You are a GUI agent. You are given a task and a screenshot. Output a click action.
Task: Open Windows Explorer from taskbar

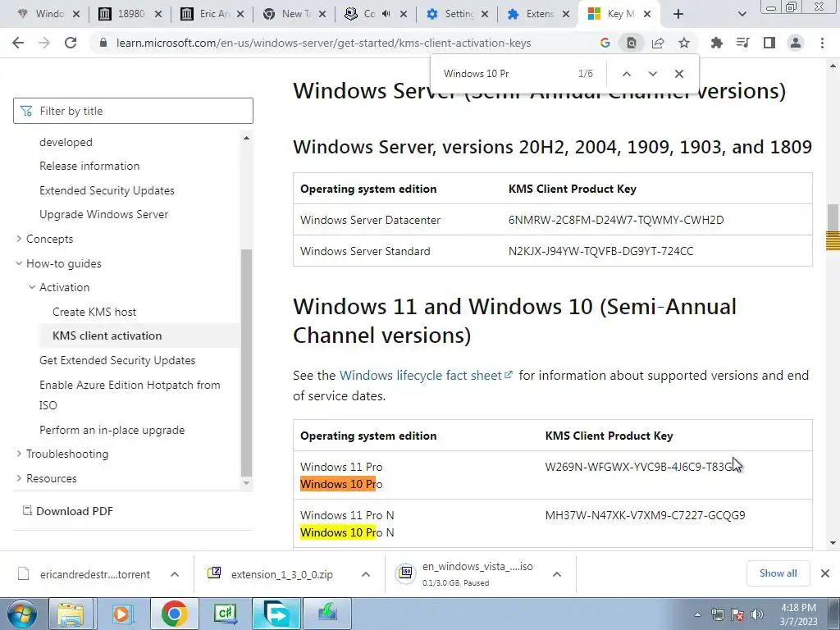pyautogui.click(x=71, y=614)
